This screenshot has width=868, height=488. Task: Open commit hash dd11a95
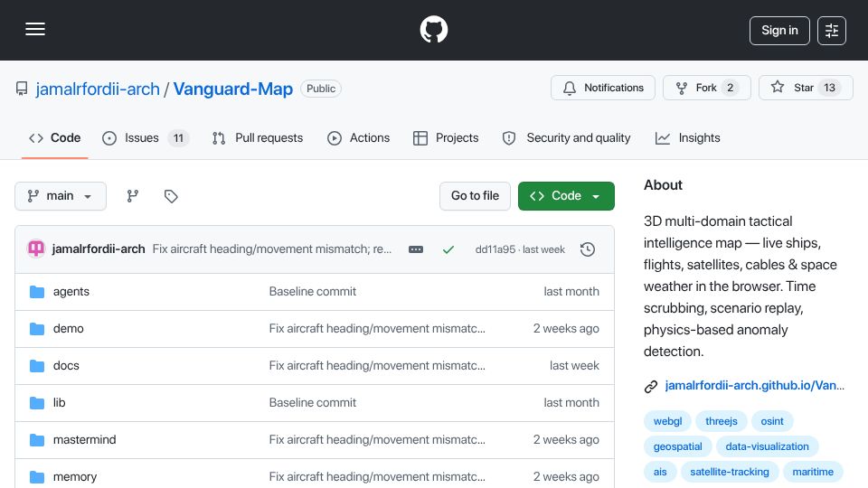[x=495, y=249]
